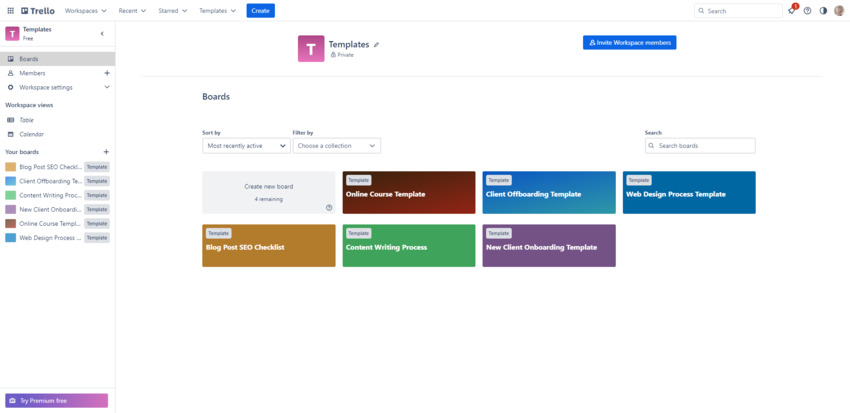Click the pencil icon to edit workspace name
Image resolution: width=850 pixels, height=413 pixels.
[376, 44]
